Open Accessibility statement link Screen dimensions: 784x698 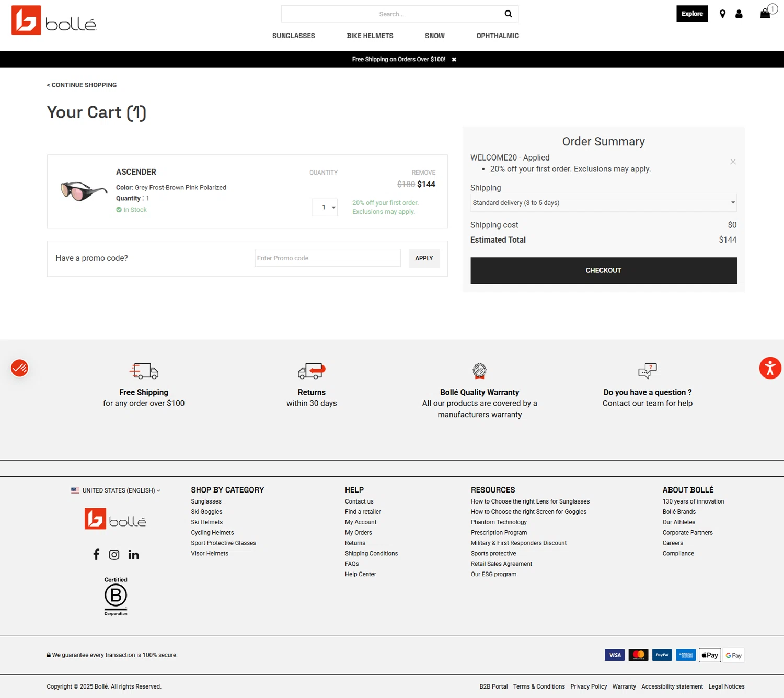(672, 686)
